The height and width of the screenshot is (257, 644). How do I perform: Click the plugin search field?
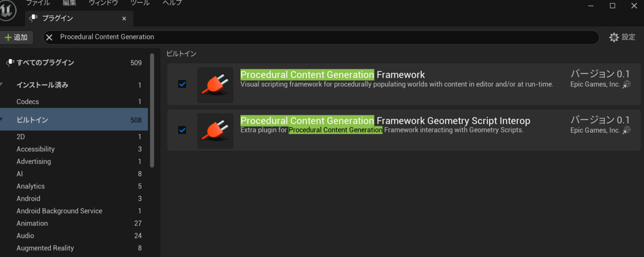321,37
